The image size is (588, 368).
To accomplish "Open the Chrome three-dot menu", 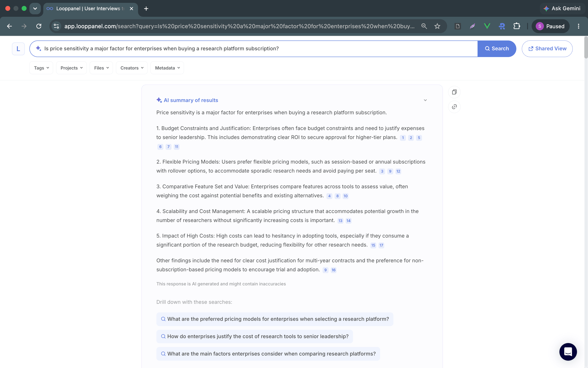I will pyautogui.click(x=579, y=26).
